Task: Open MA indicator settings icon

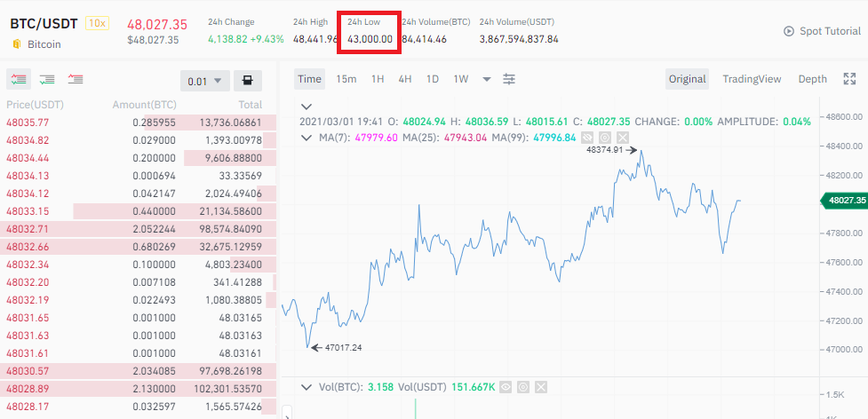Action: pos(605,137)
